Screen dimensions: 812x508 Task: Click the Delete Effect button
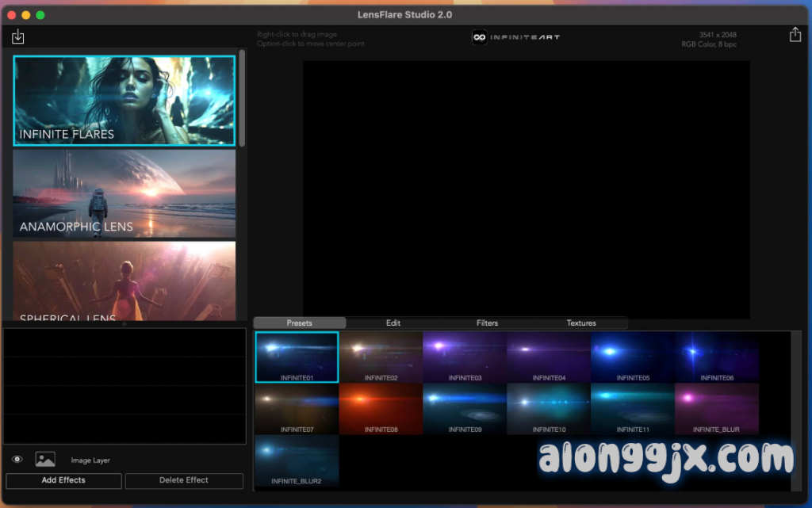coord(184,480)
